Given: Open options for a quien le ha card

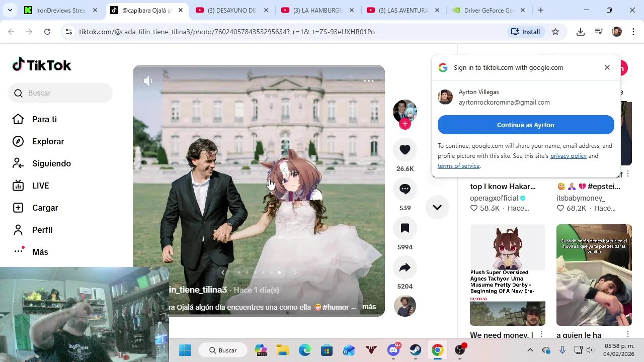Looking at the screenshot, I should 628,334.
